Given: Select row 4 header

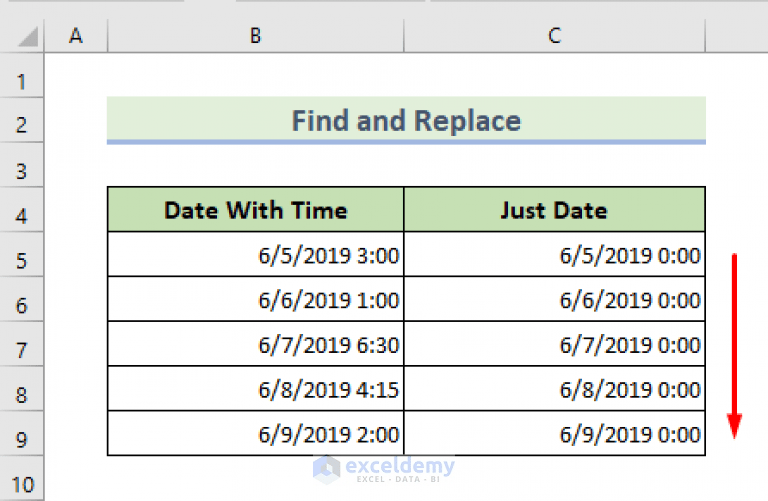Looking at the screenshot, I should pos(22,210).
